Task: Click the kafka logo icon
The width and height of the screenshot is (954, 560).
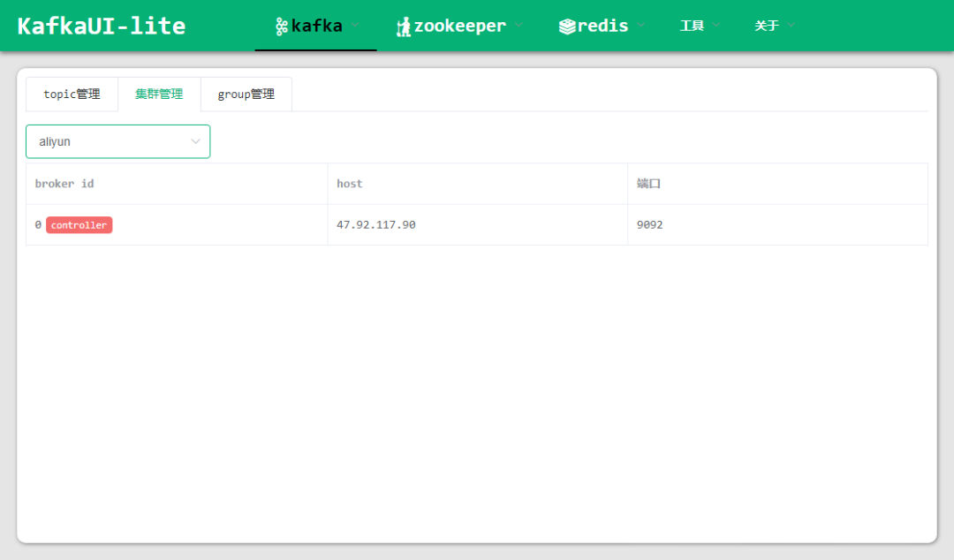Action: pos(281,26)
